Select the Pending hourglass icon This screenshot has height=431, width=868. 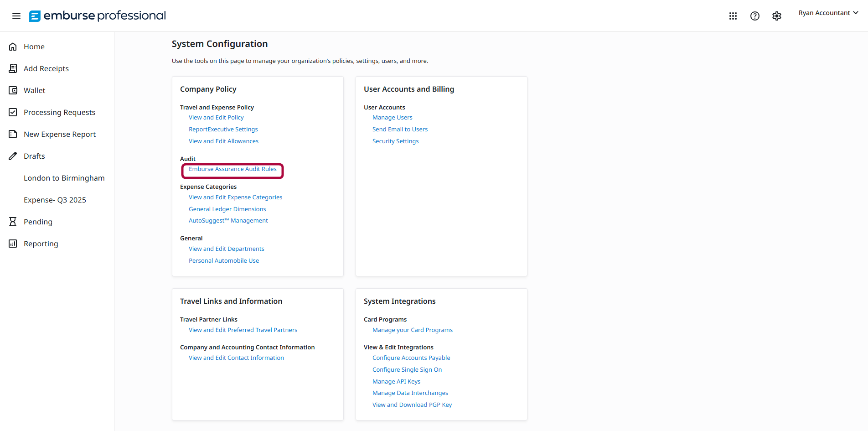pos(13,221)
